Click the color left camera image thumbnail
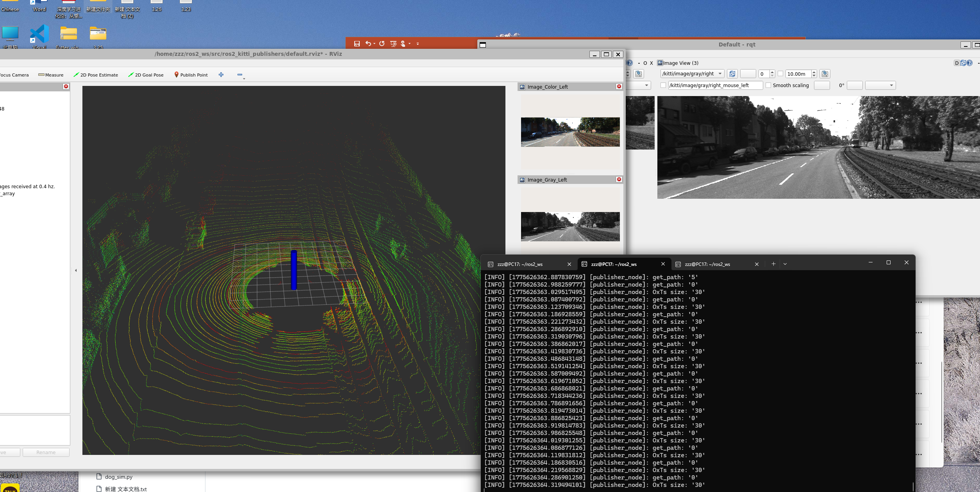Image resolution: width=980 pixels, height=492 pixels. [570, 132]
